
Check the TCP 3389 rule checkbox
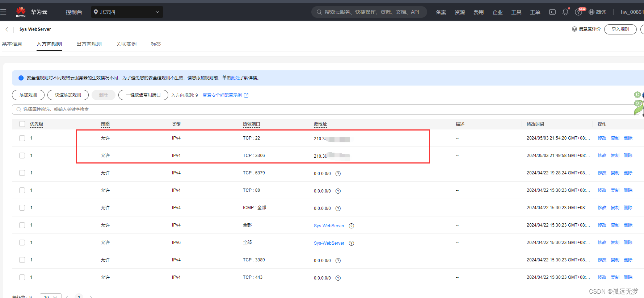click(22, 260)
